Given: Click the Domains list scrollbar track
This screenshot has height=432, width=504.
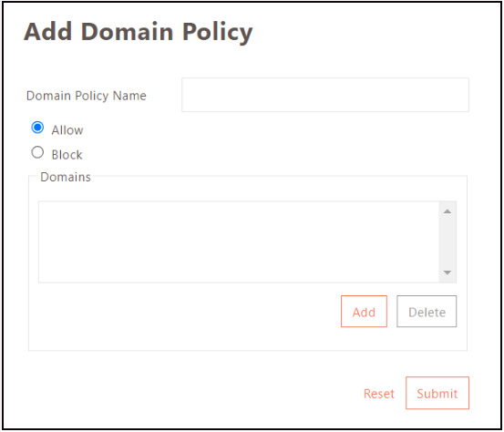Looking at the screenshot, I should [x=447, y=242].
